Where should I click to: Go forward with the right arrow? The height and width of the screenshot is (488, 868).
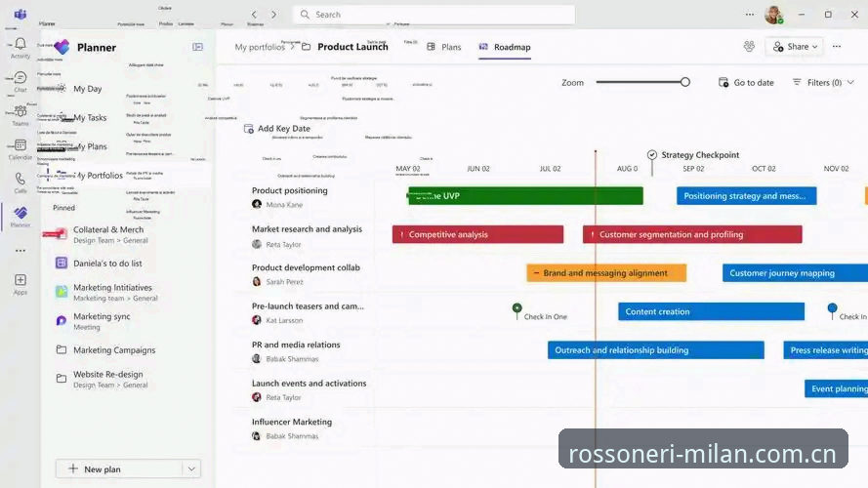(x=274, y=15)
